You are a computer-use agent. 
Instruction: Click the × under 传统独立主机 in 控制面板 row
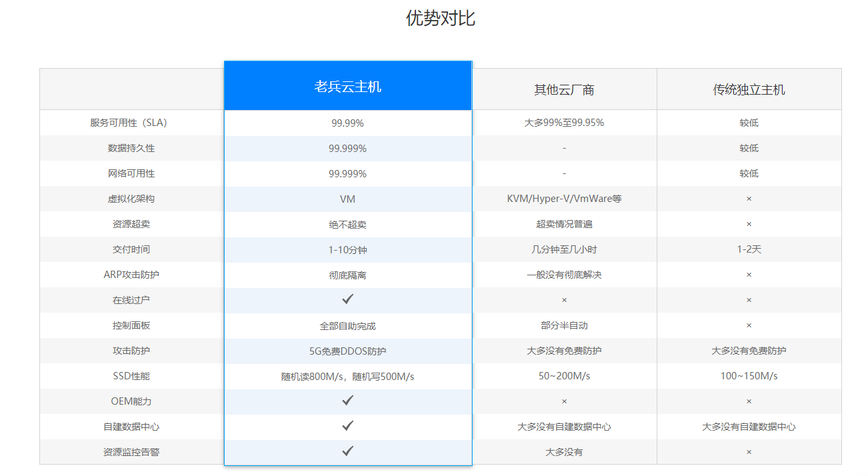point(749,325)
